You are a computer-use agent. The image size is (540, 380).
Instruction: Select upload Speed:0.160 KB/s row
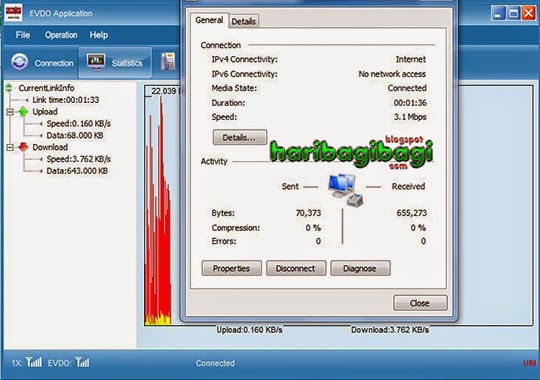[x=79, y=123]
